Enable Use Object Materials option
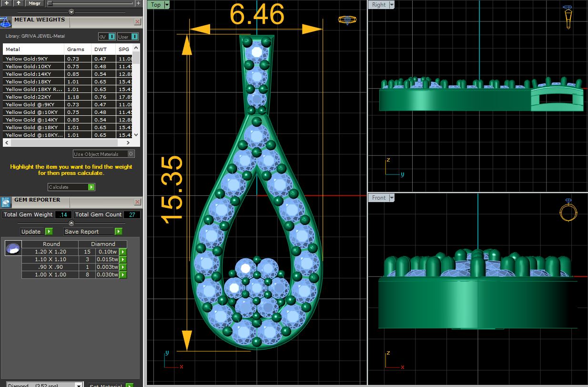This screenshot has width=588, height=387. pos(131,154)
